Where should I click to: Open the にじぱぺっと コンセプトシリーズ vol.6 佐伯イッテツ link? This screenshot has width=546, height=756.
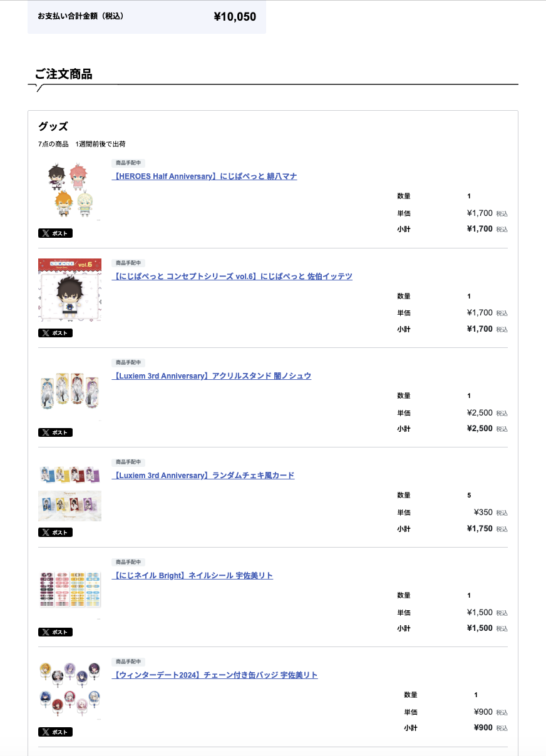pos(232,276)
